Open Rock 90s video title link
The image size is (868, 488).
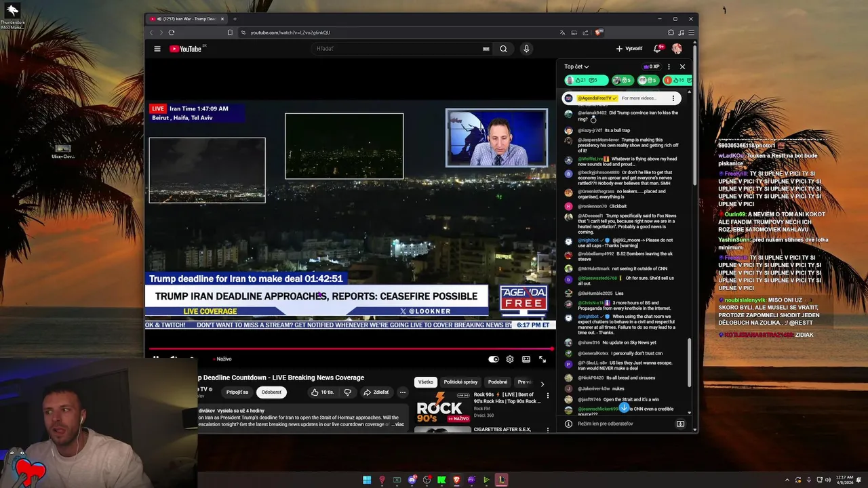coord(507,398)
